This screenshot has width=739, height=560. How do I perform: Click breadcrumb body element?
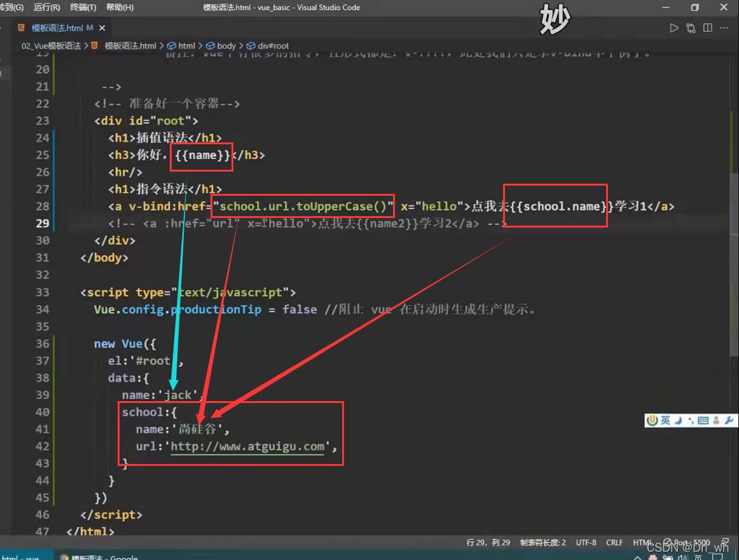[x=226, y=46]
